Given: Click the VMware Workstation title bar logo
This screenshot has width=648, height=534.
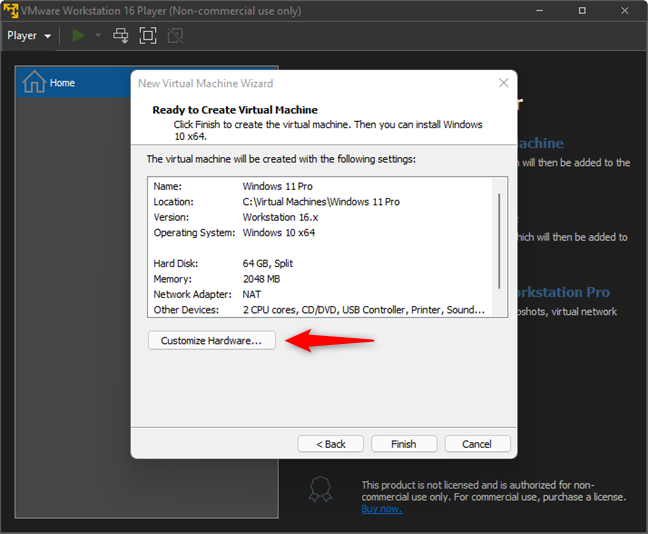Looking at the screenshot, I should tap(11, 10).
